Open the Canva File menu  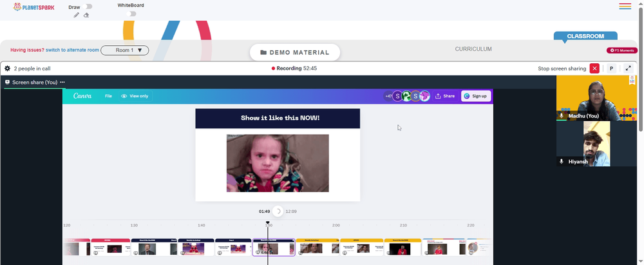(108, 96)
